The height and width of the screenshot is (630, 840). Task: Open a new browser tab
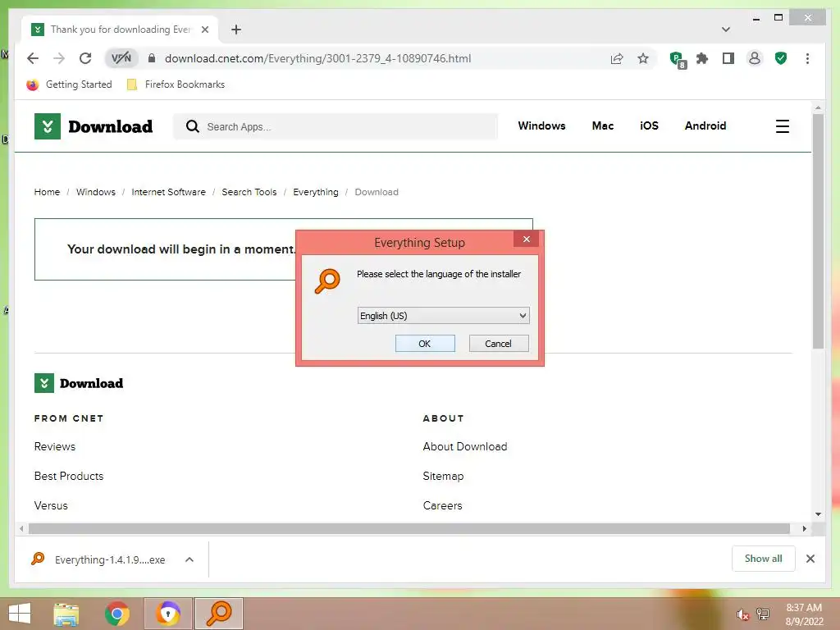click(x=236, y=30)
